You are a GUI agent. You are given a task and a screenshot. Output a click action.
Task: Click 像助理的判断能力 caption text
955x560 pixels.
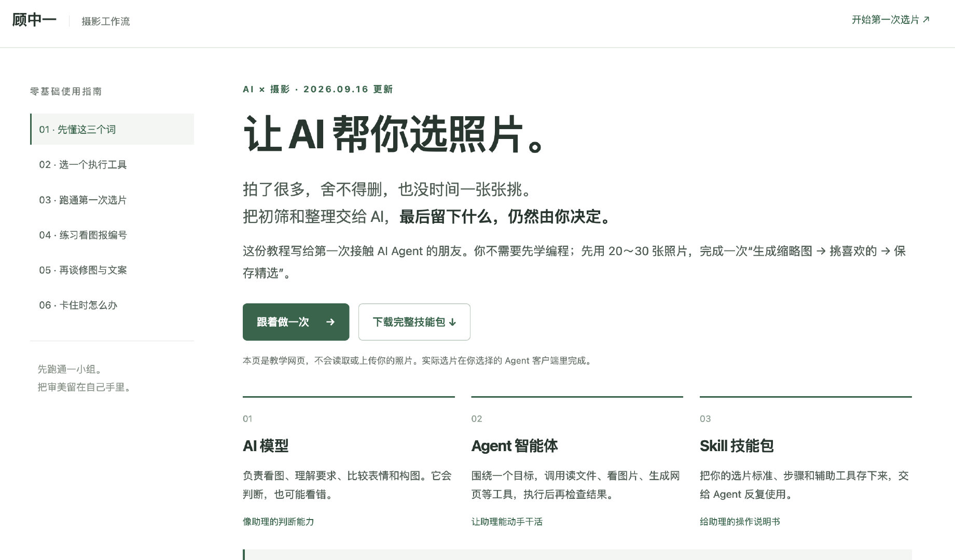point(279,522)
